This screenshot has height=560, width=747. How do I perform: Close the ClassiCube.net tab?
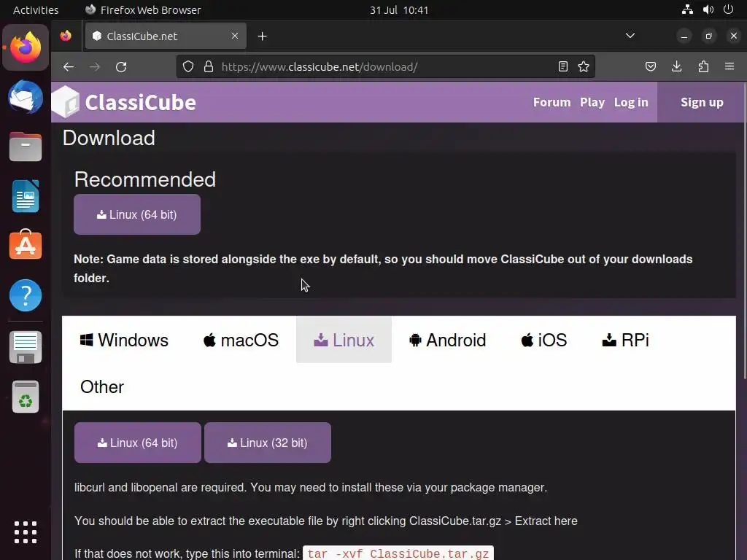point(235,36)
